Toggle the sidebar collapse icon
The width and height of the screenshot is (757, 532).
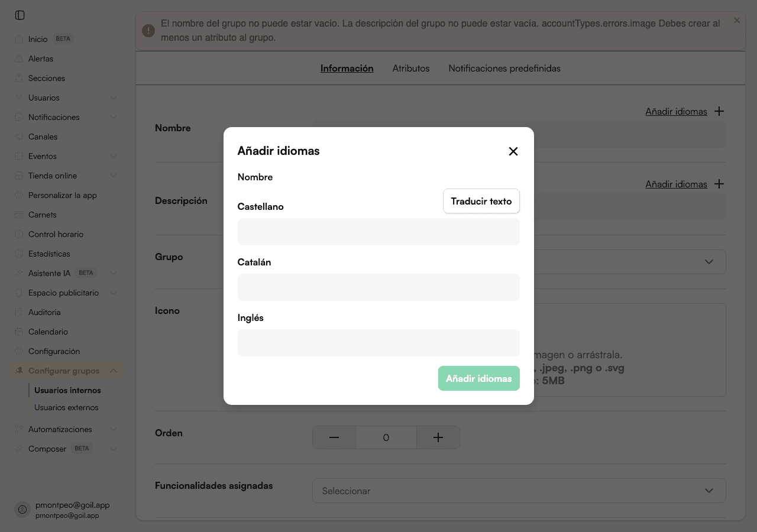pos(20,15)
